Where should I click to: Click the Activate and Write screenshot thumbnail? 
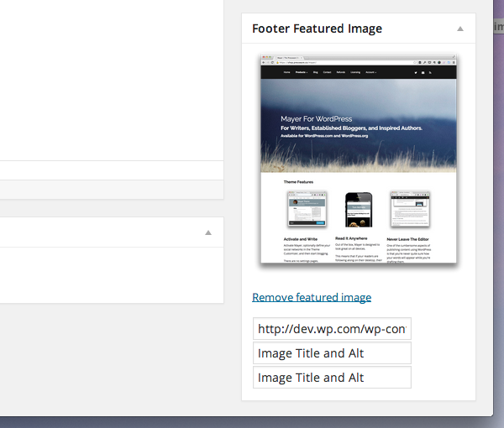tap(307, 209)
